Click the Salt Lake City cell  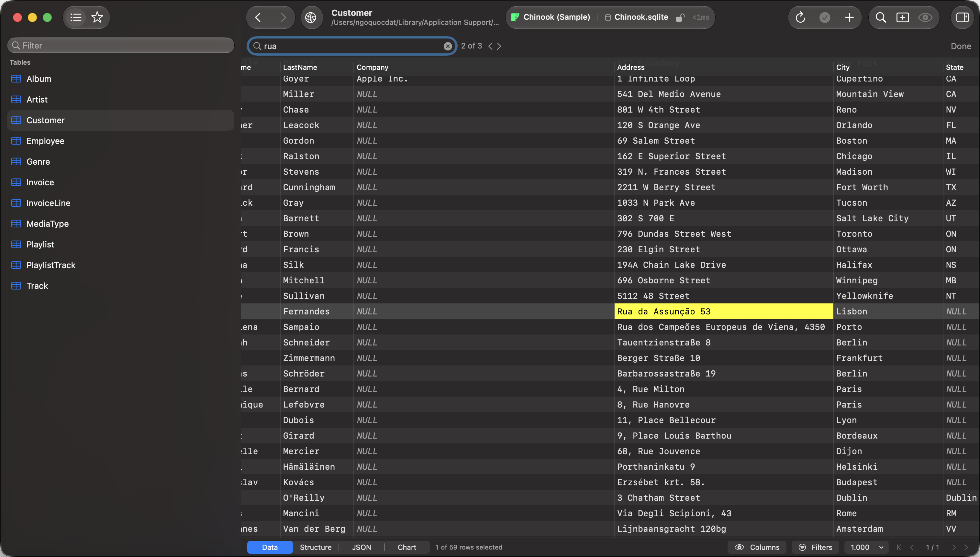coord(888,218)
